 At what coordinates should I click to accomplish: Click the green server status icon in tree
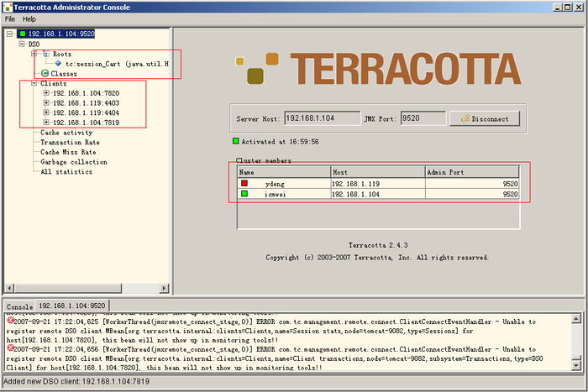click(23, 34)
